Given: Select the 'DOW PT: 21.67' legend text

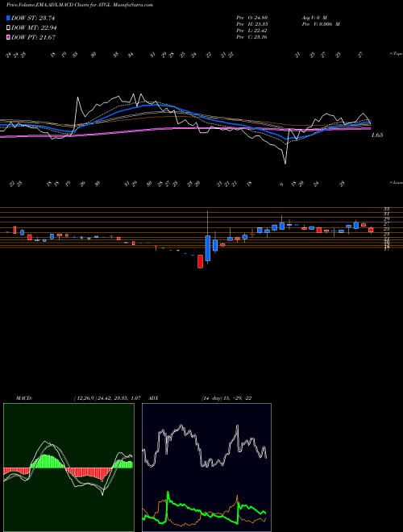Looking at the screenshot, I should (x=34, y=38).
